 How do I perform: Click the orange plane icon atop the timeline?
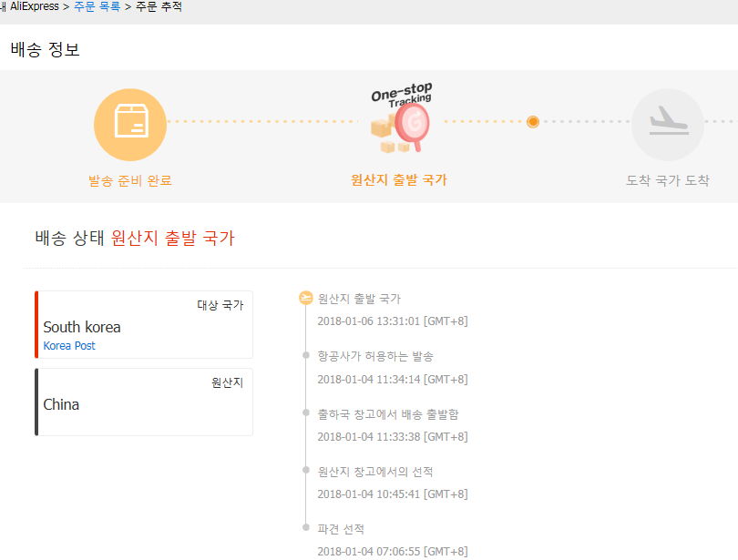point(305,298)
